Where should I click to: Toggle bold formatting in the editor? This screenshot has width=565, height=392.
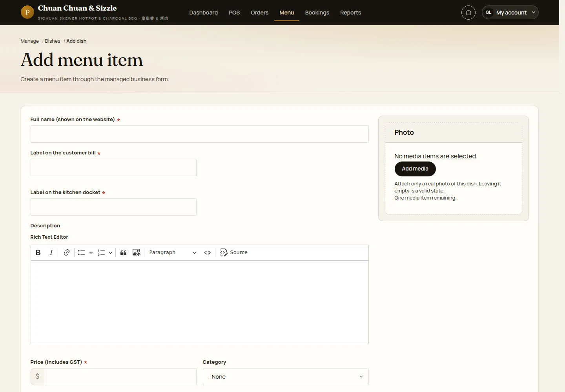click(x=38, y=252)
